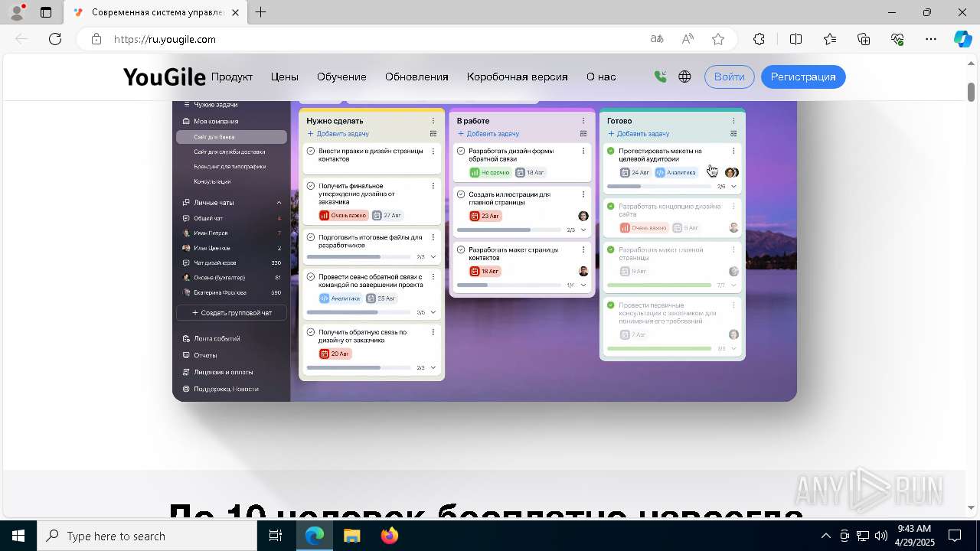980x551 pixels.
Task: Open the language globe icon
Action: click(x=684, y=77)
